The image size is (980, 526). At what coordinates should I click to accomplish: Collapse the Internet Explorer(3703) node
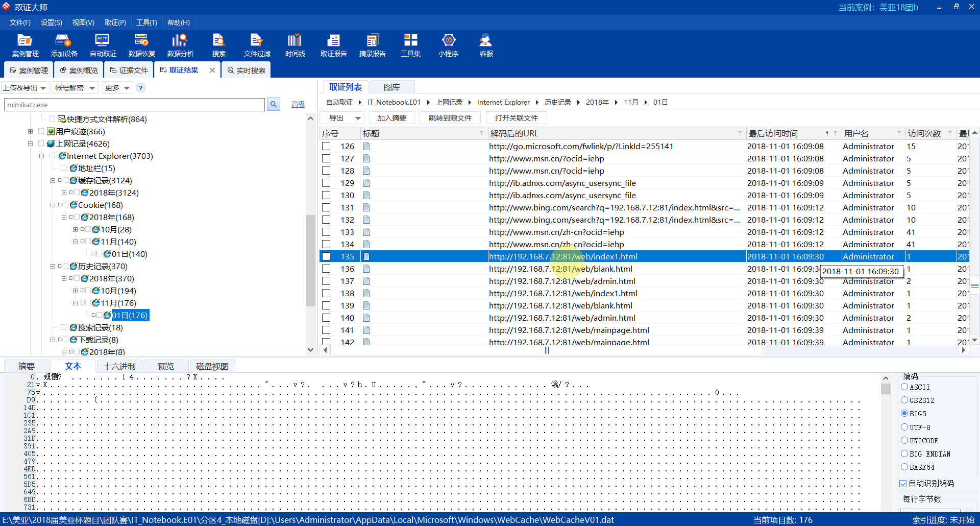(x=41, y=156)
